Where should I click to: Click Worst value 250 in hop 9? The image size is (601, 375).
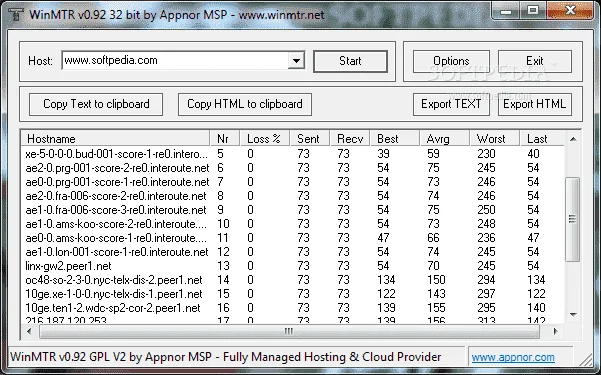486,210
